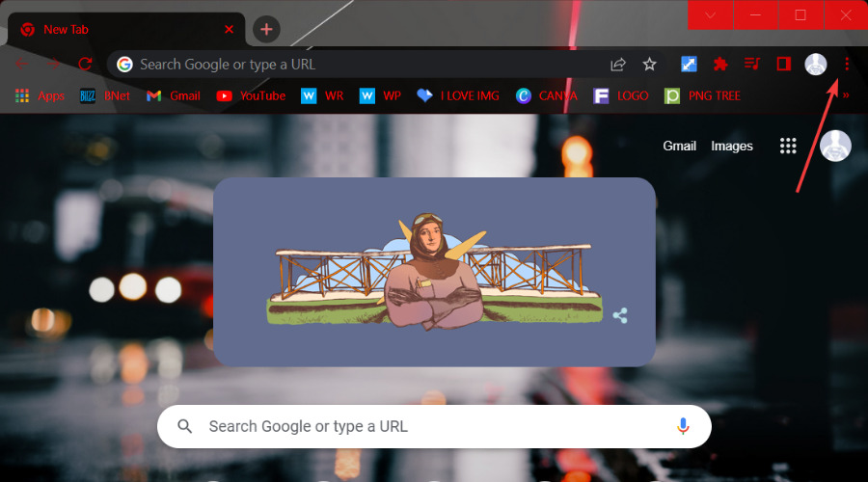Share the doodle with the share icon

[x=620, y=315]
